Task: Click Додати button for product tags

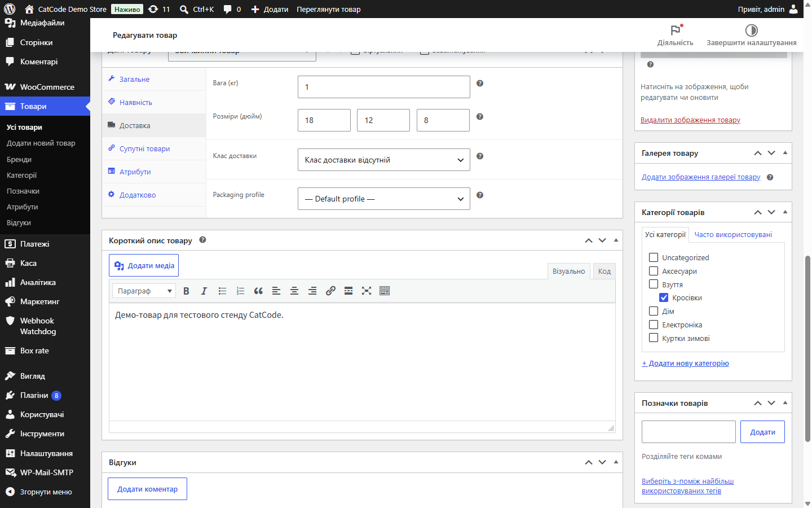Action: (x=762, y=432)
